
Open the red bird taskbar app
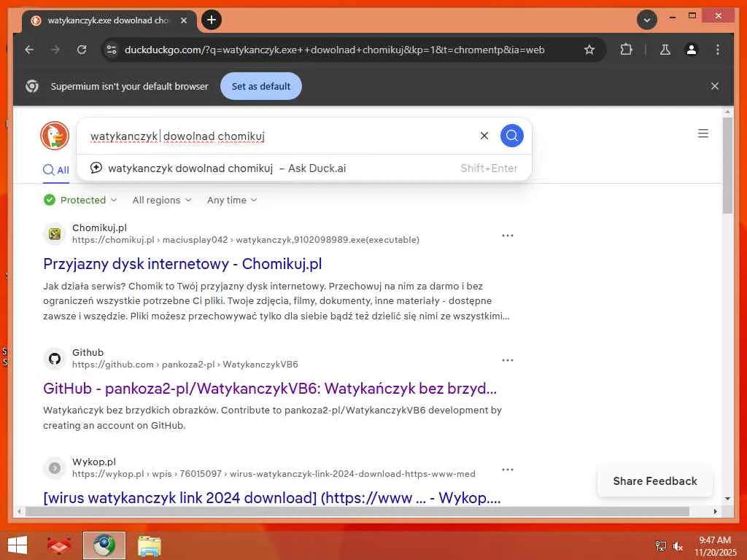59,545
